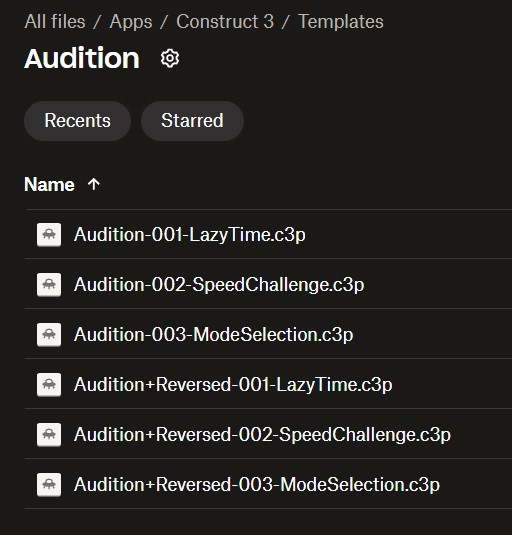Sort list by Name column header
The width and height of the screenshot is (512, 535).
pyautogui.click(x=49, y=185)
